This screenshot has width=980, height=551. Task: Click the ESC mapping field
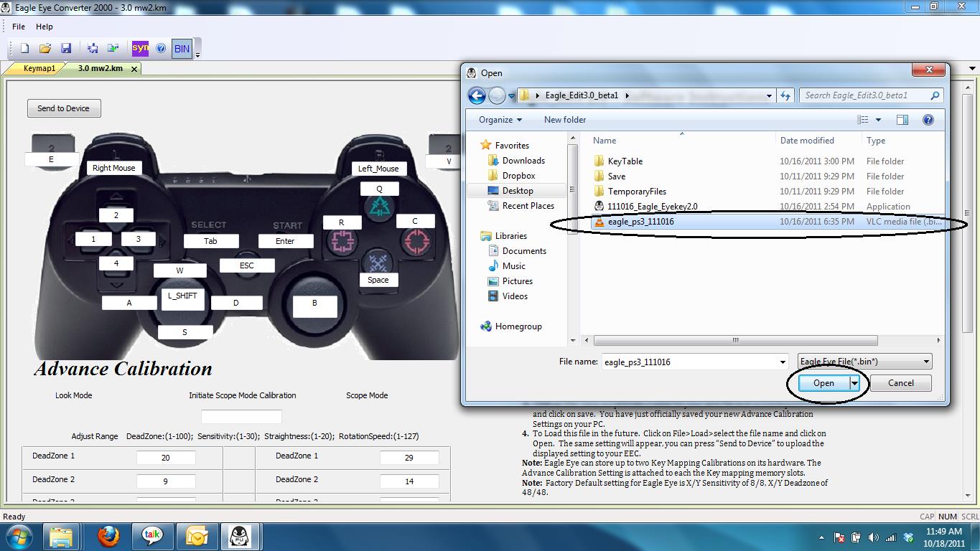[x=247, y=265]
